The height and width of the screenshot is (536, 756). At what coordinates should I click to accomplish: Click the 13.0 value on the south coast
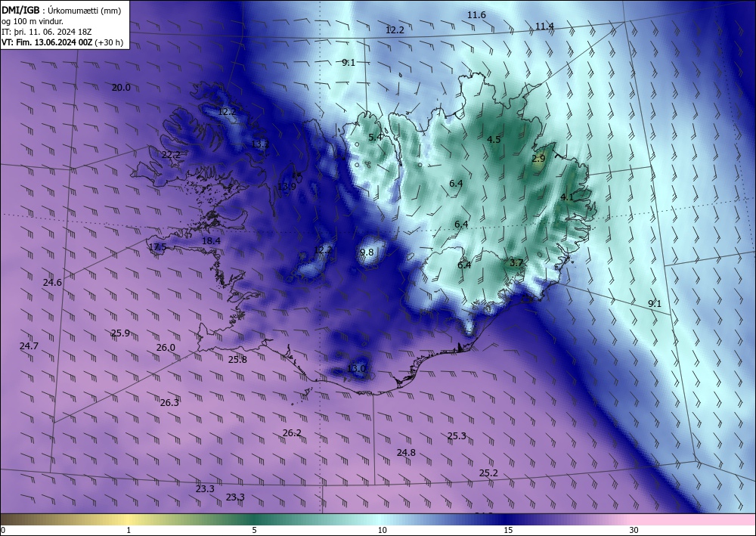pos(356,369)
